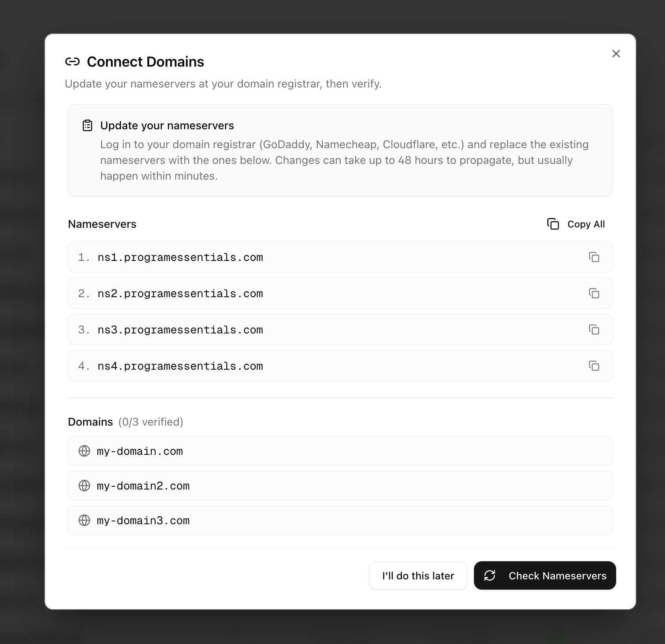Click the globe icon beside my-domain3.com
The image size is (665, 644).
point(84,520)
